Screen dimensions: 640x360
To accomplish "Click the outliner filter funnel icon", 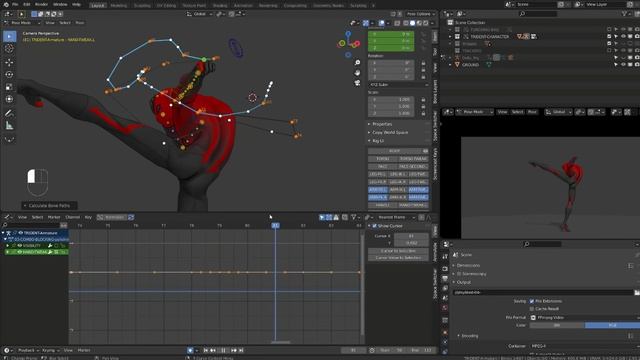I will (624, 14).
